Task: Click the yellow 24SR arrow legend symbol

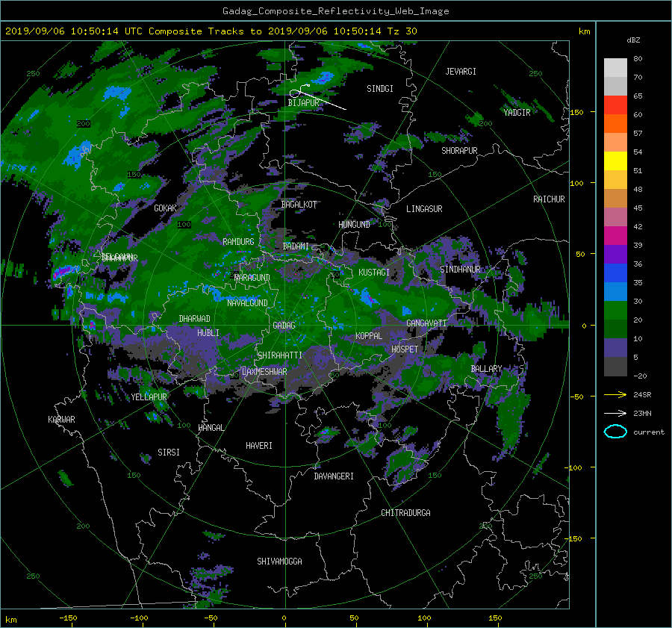Action: [615, 394]
